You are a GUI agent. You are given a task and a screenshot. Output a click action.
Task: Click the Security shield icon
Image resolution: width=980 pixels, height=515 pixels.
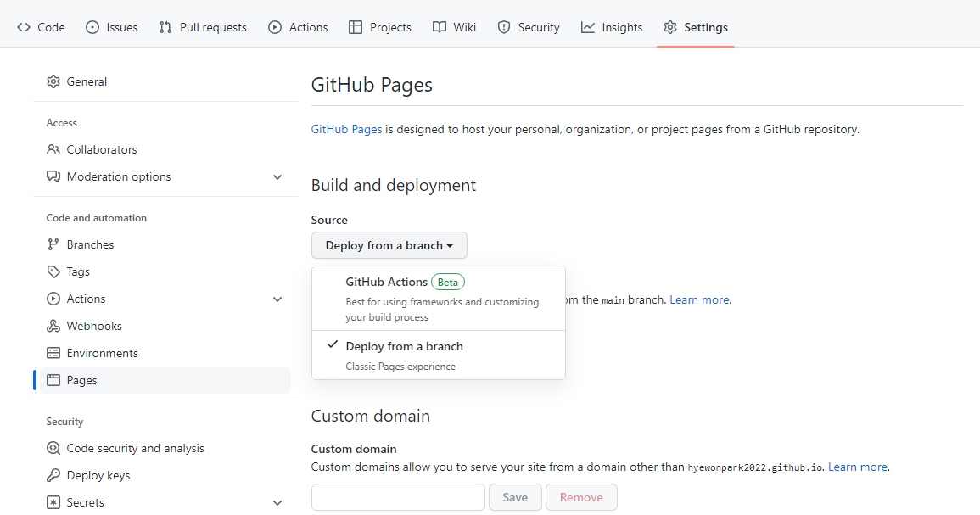[504, 27]
